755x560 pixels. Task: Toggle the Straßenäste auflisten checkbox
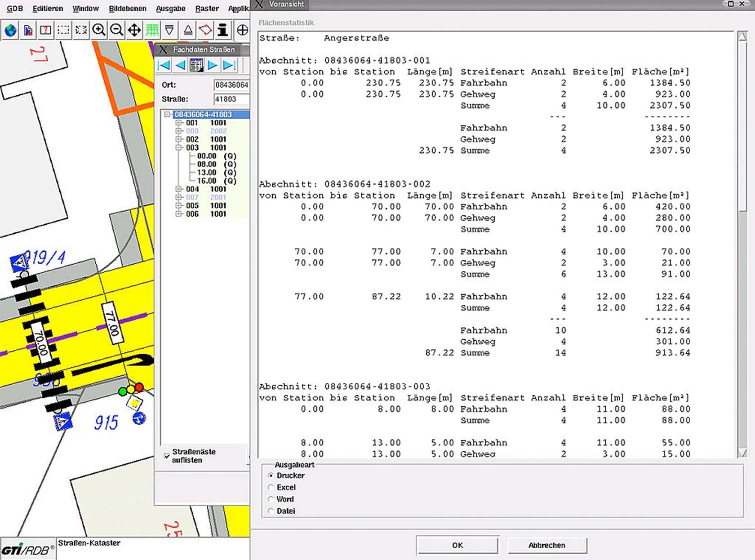(x=166, y=456)
